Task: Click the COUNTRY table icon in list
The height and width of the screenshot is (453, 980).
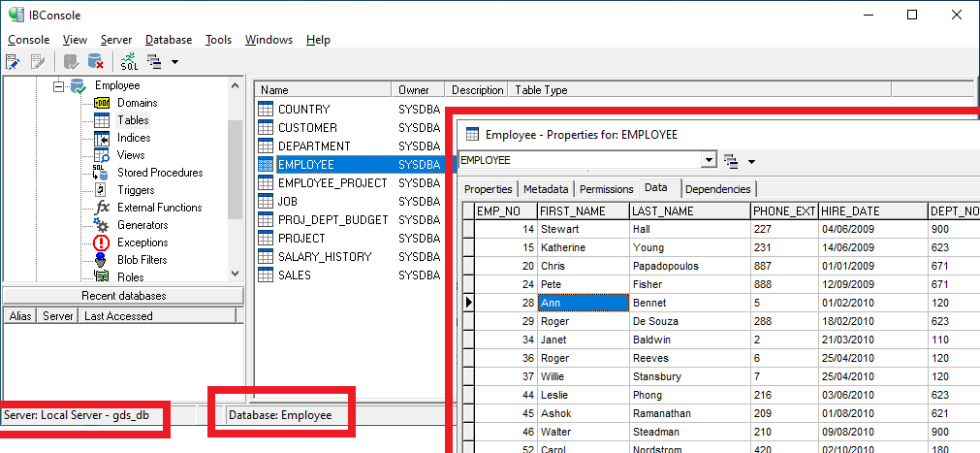Action: [x=266, y=109]
